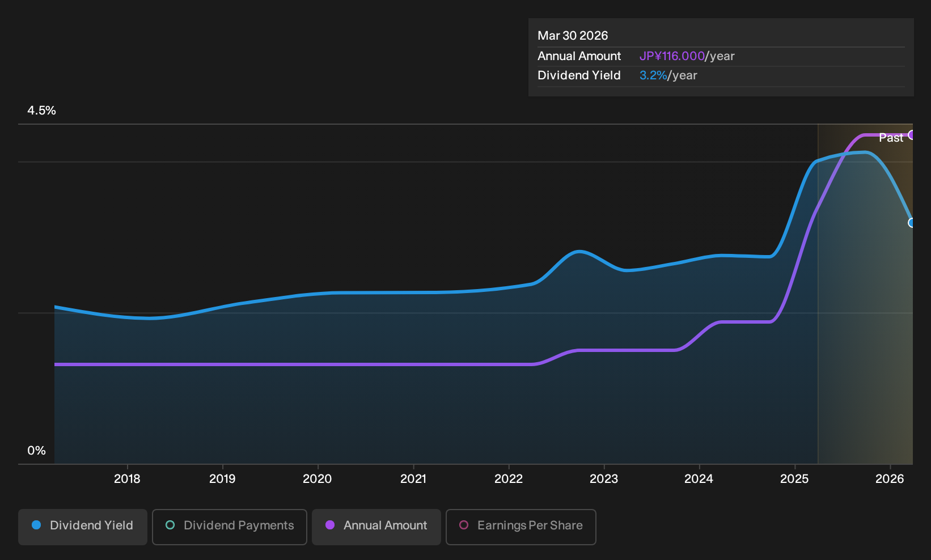Select the 2018 axis label

[127, 479]
